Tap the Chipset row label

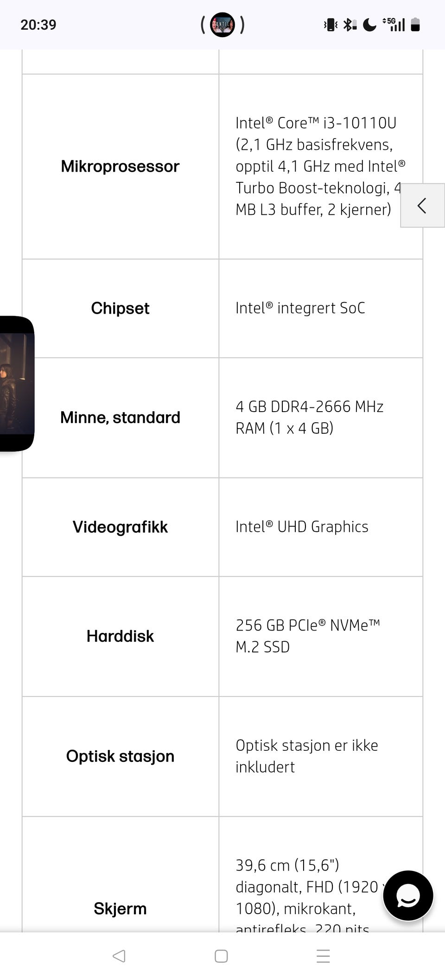[120, 308]
